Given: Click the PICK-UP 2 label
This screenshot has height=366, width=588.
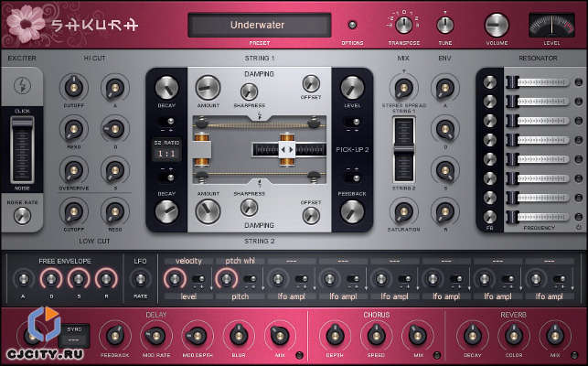Looking at the screenshot, I should [x=352, y=150].
